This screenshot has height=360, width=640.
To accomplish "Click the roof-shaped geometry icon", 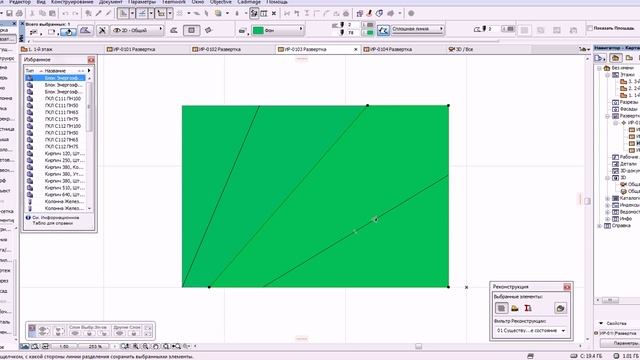I will pos(85,31).
